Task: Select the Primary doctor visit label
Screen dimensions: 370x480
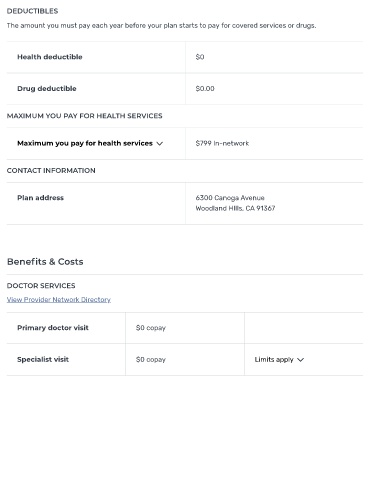Action: [x=53, y=328]
